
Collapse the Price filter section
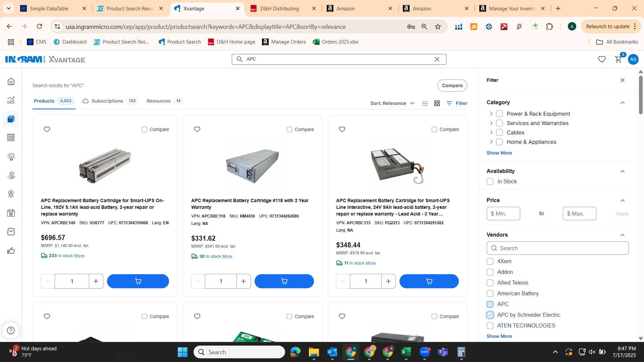(x=623, y=200)
